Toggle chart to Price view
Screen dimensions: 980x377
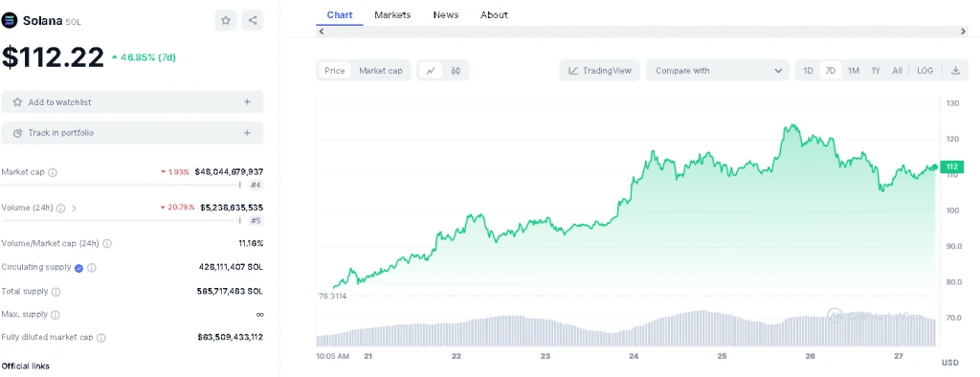[x=334, y=71]
